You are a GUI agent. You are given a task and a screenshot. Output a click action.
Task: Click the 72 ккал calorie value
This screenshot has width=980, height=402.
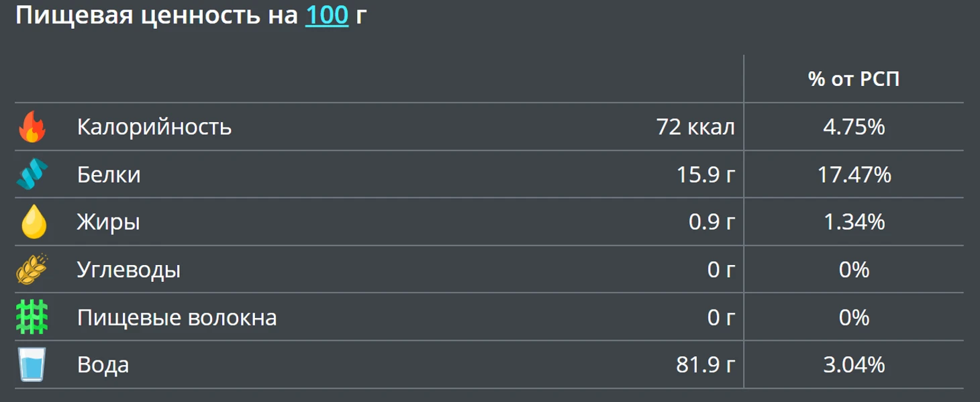tap(697, 127)
